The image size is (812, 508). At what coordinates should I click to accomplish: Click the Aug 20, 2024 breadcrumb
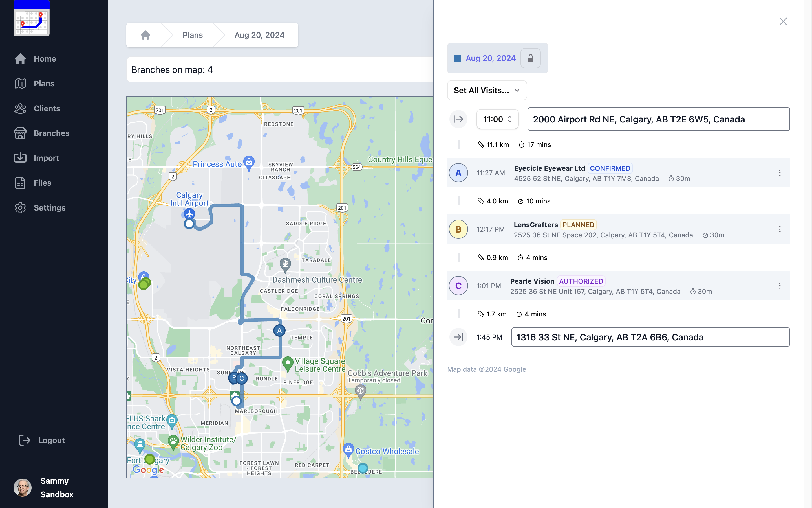pyautogui.click(x=259, y=35)
